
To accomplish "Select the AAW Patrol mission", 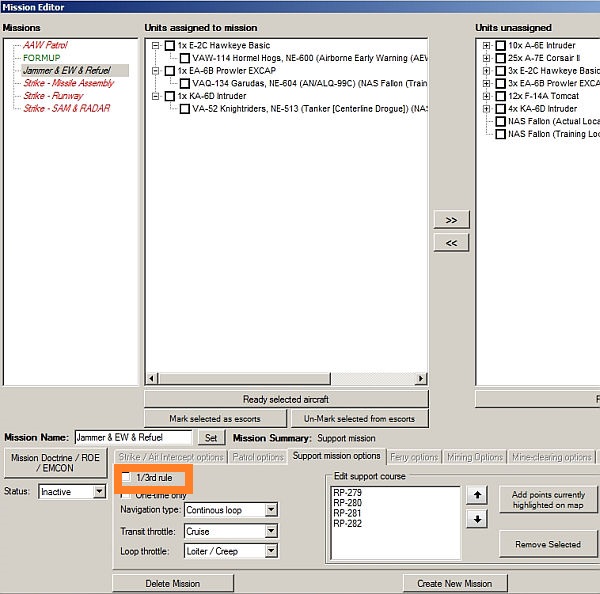I will coord(45,45).
